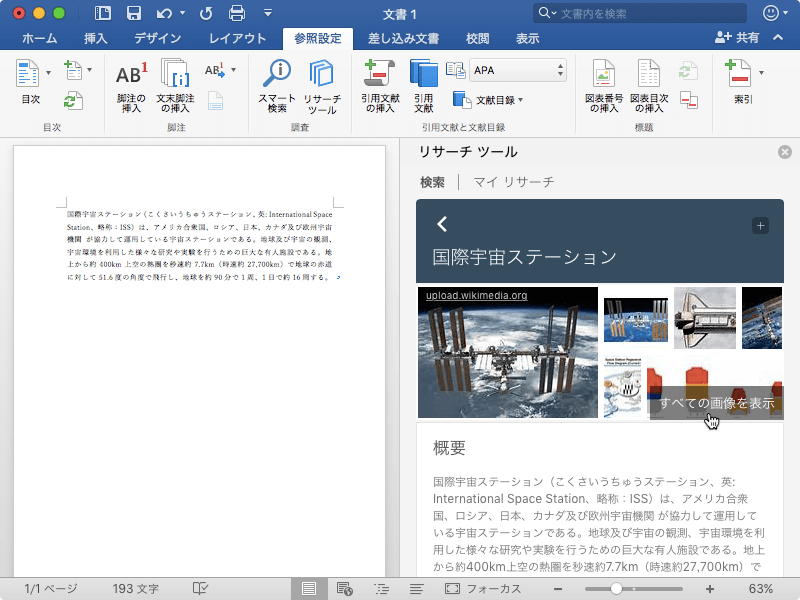Collapse the ribbon with the chevron

778,37
